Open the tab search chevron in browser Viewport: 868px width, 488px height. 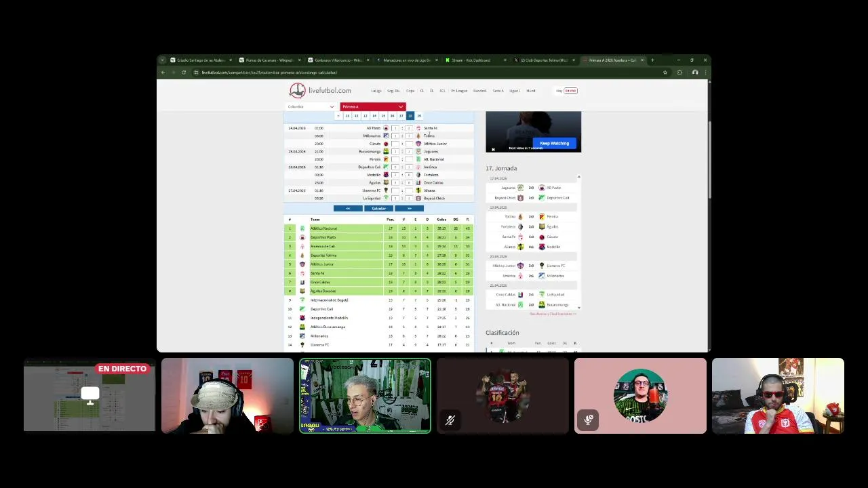[162, 60]
